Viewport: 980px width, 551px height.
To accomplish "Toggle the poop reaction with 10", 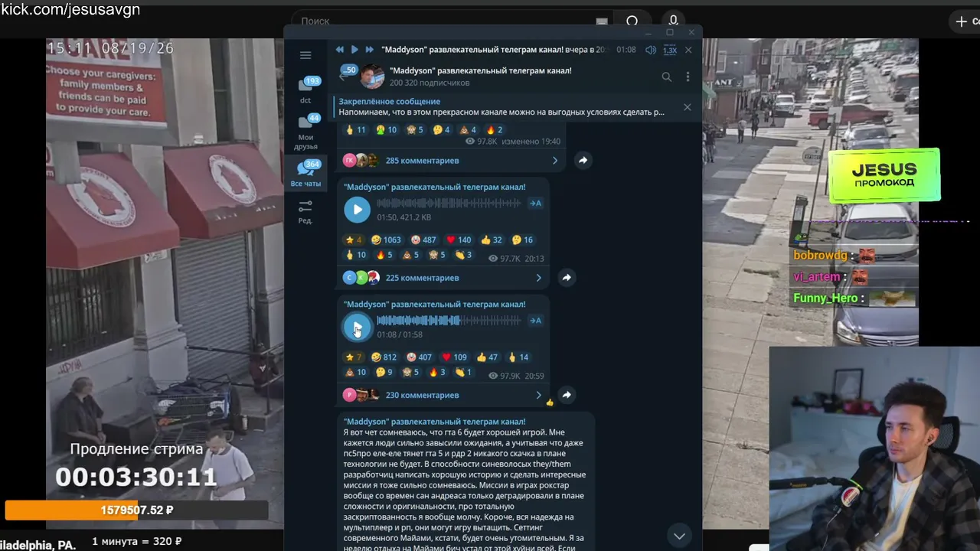I will [x=356, y=372].
